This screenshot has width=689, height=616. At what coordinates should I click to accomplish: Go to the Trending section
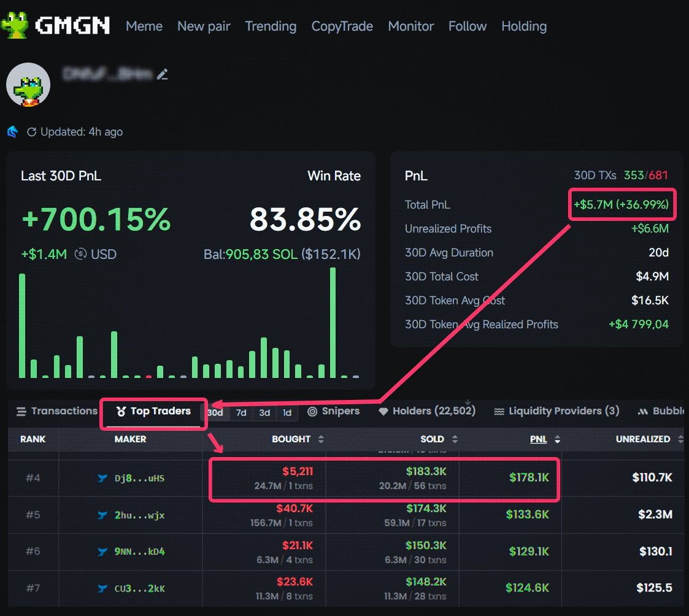pos(271,26)
